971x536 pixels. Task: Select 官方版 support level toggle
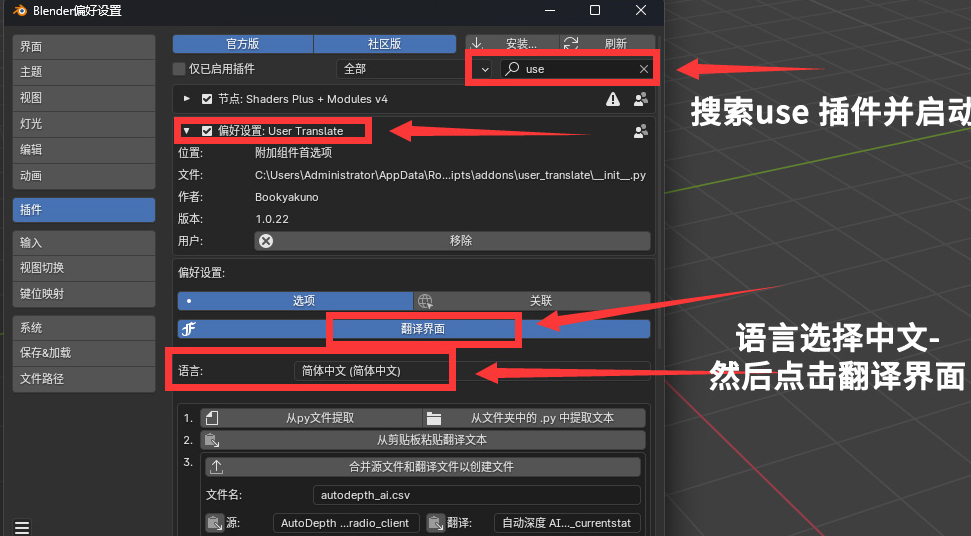click(243, 43)
